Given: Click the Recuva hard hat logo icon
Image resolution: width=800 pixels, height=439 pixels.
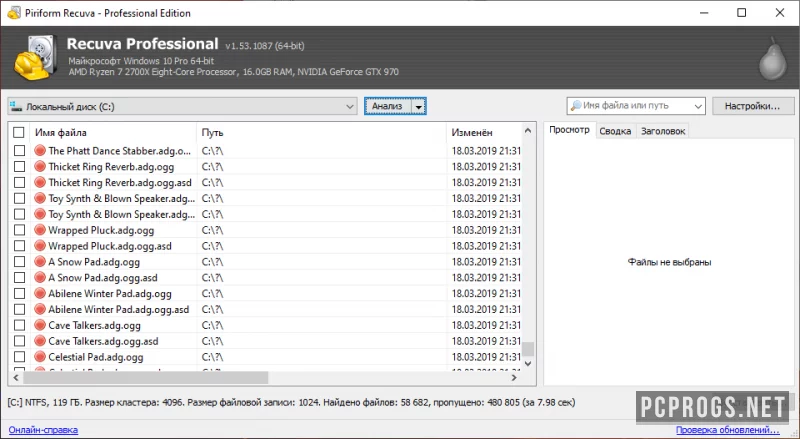Looking at the screenshot, I should point(35,58).
